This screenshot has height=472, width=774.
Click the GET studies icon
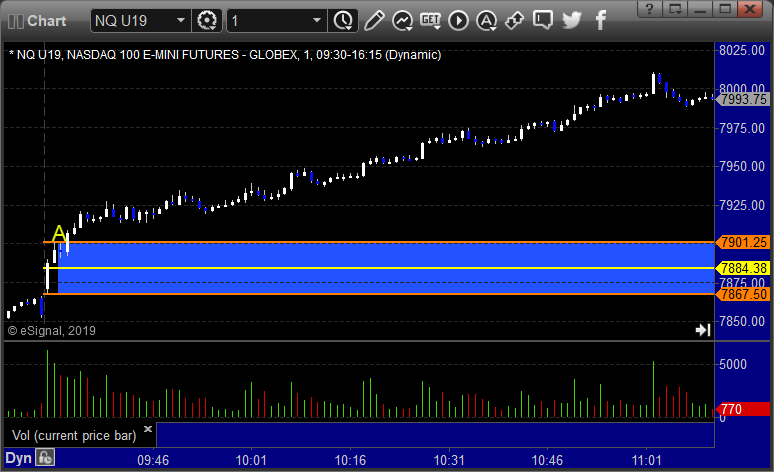[430, 21]
